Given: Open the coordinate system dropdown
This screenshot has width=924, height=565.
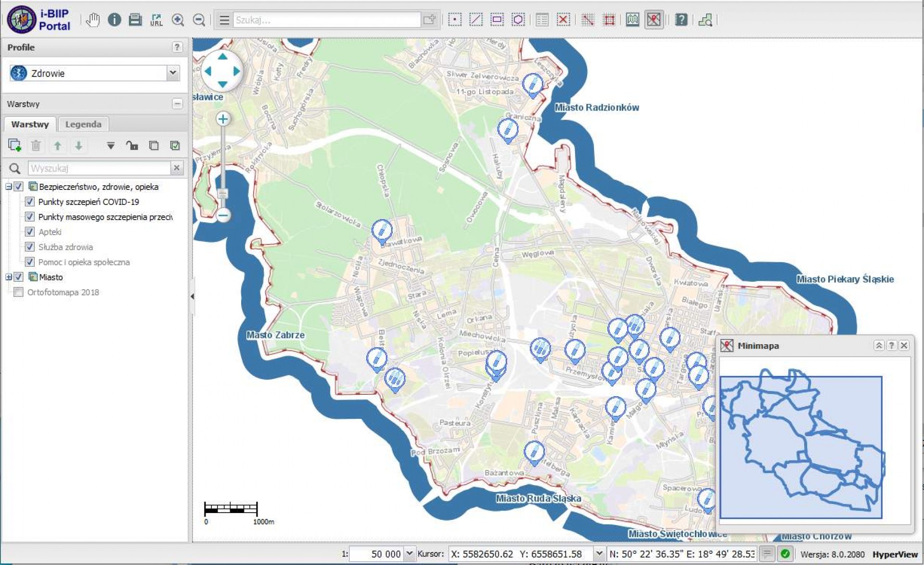Looking at the screenshot, I should 599,553.
